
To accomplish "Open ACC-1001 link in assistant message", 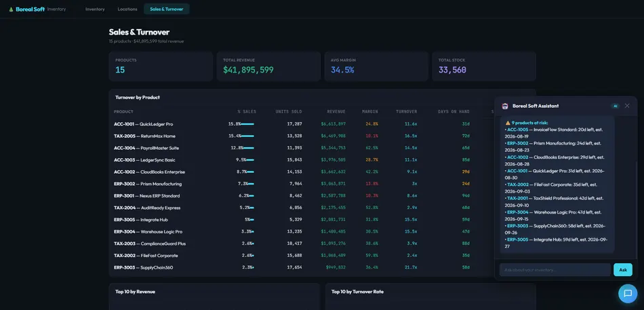I will (x=517, y=171).
